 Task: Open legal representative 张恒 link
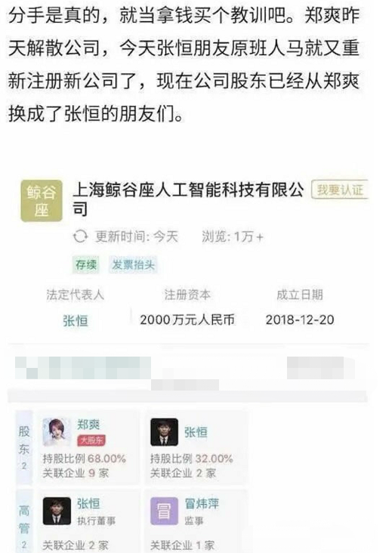tap(75, 320)
